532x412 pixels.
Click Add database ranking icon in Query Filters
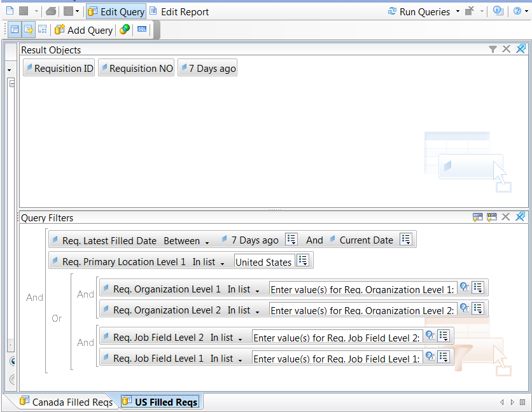[x=492, y=217]
